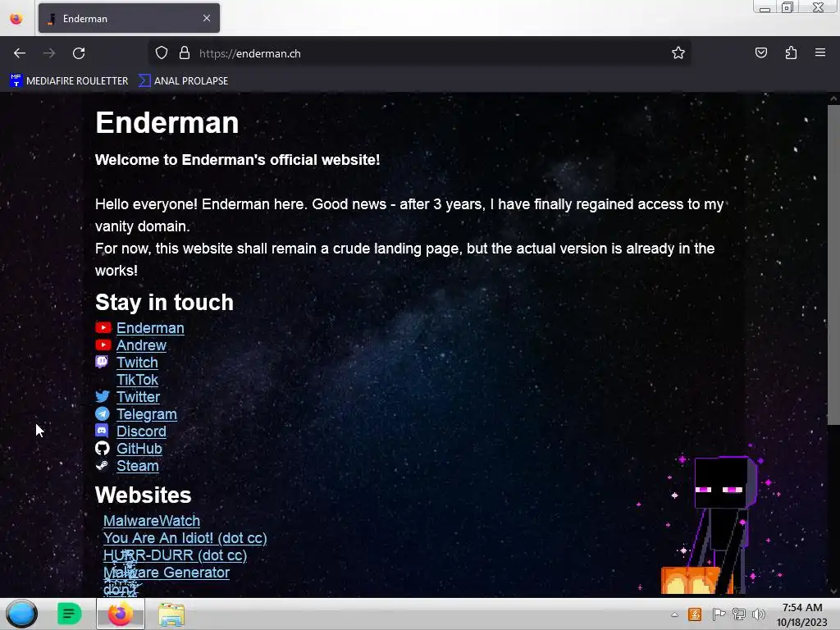
Task: Open MEDIAFIRE ROULETTER bookmark
Action: click(69, 81)
